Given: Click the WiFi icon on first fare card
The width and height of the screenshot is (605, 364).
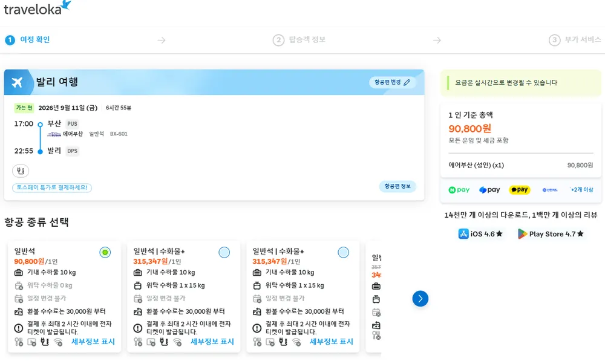Looking at the screenshot, I should (x=58, y=342).
